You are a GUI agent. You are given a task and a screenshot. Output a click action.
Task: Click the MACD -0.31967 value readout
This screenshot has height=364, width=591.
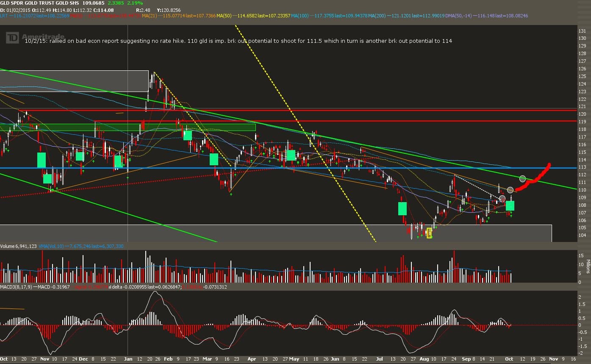(x=53, y=287)
